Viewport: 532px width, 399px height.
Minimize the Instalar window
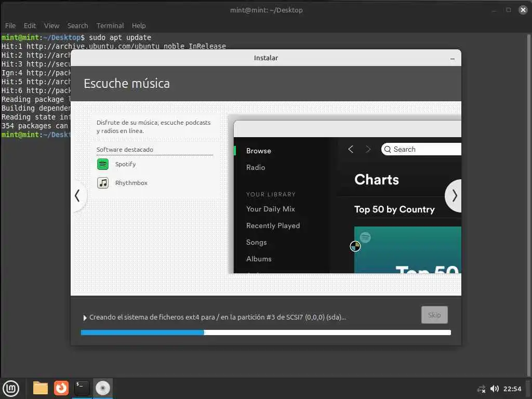[x=453, y=59]
